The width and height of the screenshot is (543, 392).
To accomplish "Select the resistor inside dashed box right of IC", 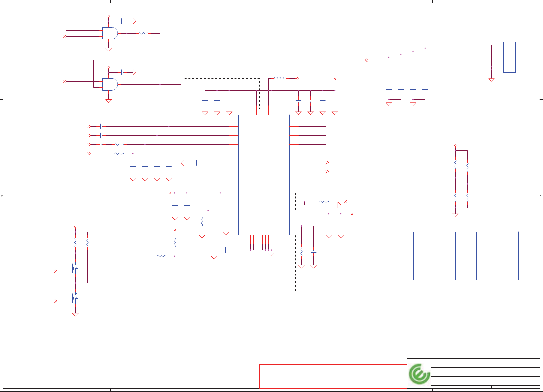I will coord(324,202).
